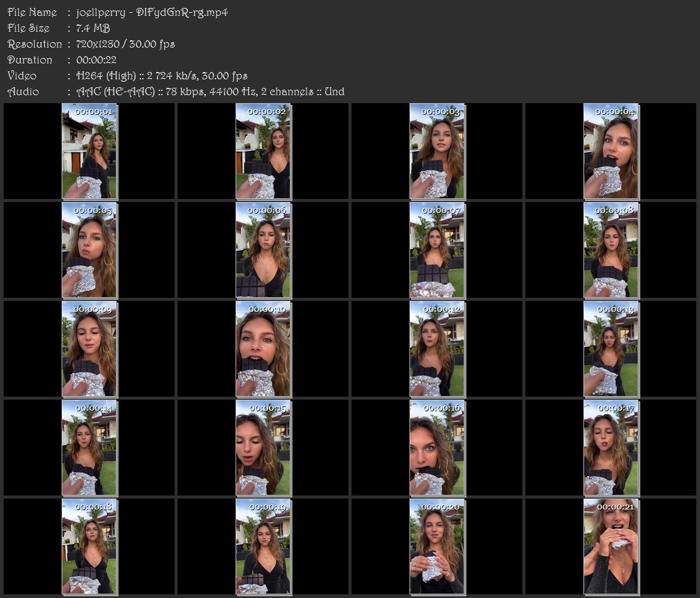This screenshot has height=598, width=700.
Task: Click the Audio label
Action: [x=23, y=92]
